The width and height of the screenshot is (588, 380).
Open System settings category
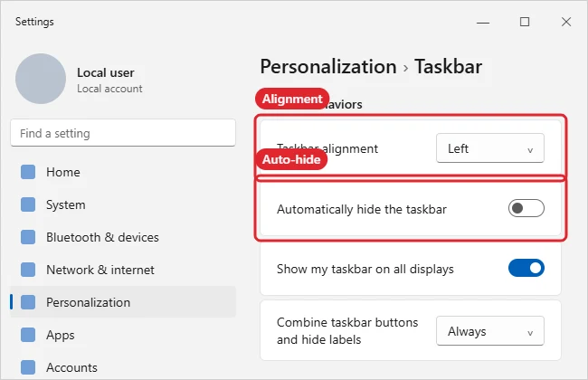coord(123,204)
